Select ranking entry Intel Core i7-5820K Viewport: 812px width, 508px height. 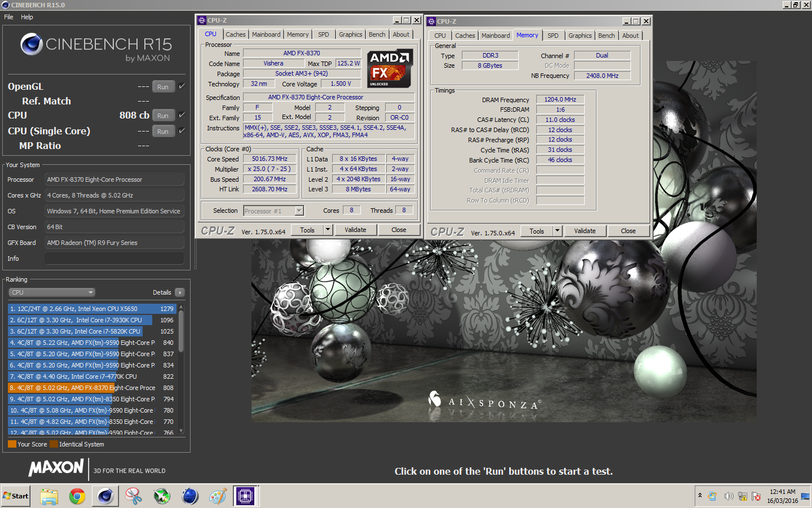coord(92,331)
